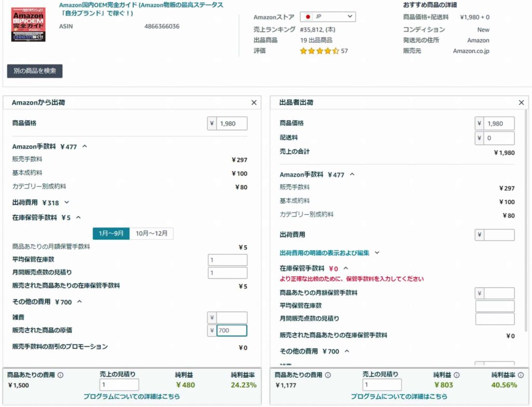Click 平均保管在庫数 field in 出品者出荷

coord(495,306)
